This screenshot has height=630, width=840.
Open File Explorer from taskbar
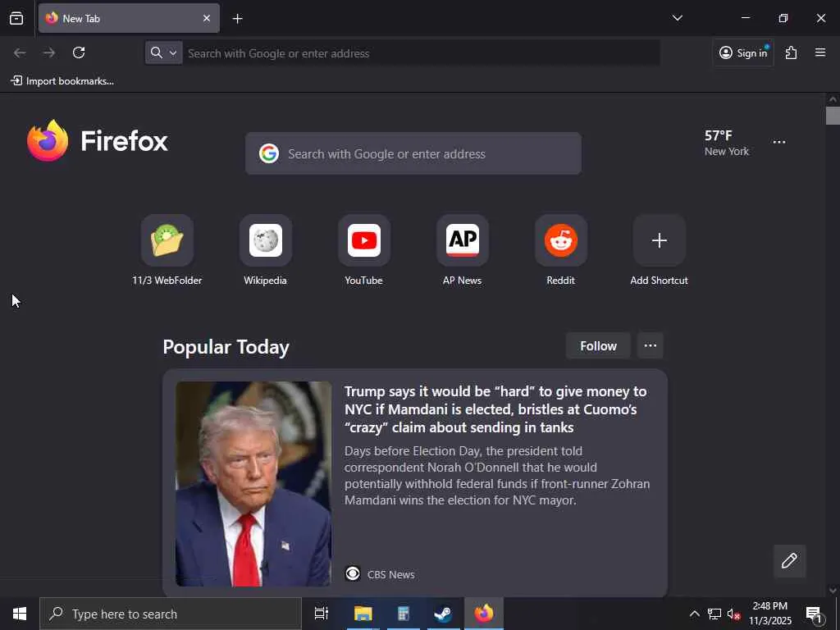(x=363, y=614)
